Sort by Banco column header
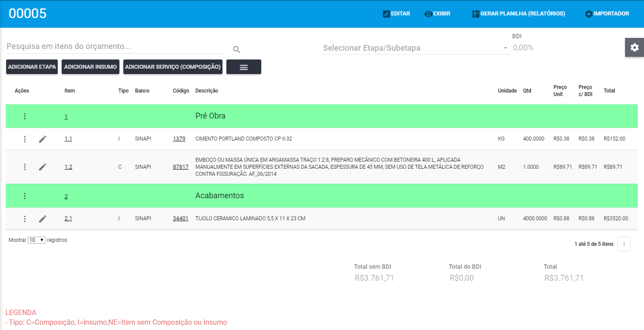Image resolution: width=644 pixels, height=330 pixels. tap(142, 91)
